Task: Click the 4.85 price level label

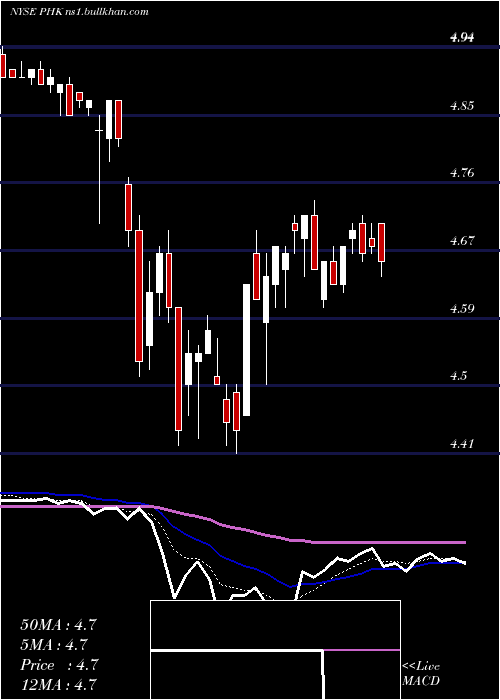Action: coord(462,106)
